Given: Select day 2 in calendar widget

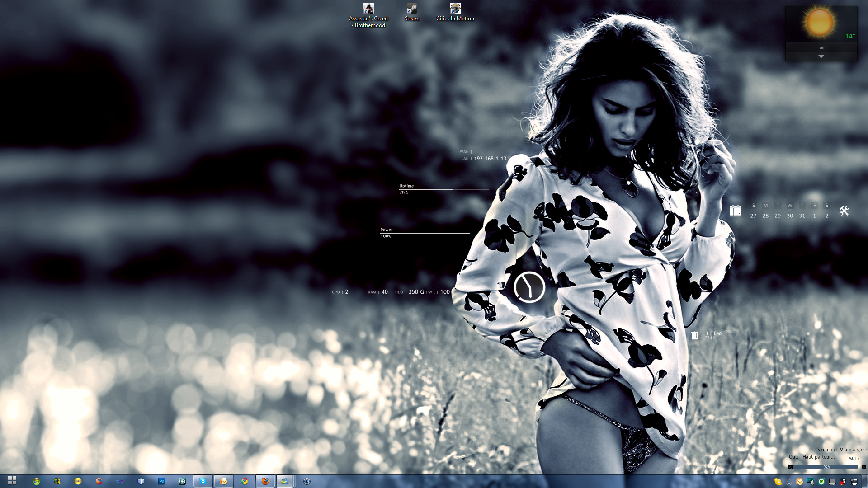Looking at the screenshot, I should [x=827, y=216].
